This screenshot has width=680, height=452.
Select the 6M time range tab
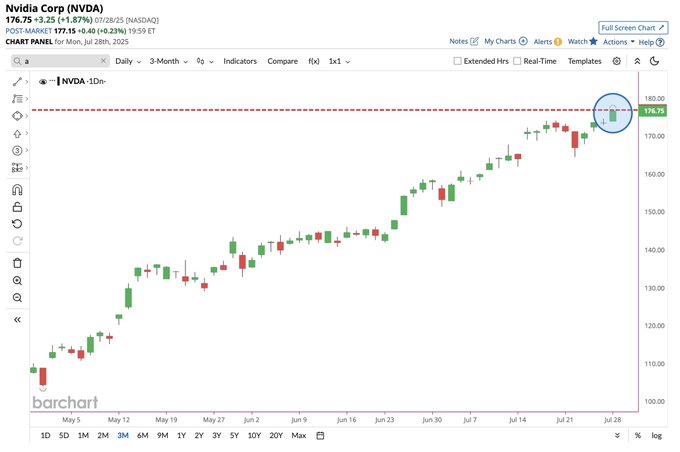(143, 436)
